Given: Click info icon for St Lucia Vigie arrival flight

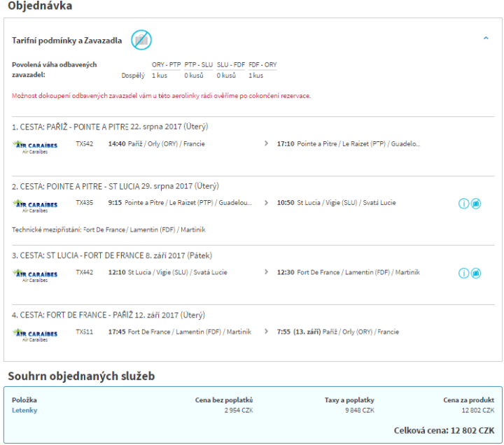Looking at the screenshot, I should point(463,204).
